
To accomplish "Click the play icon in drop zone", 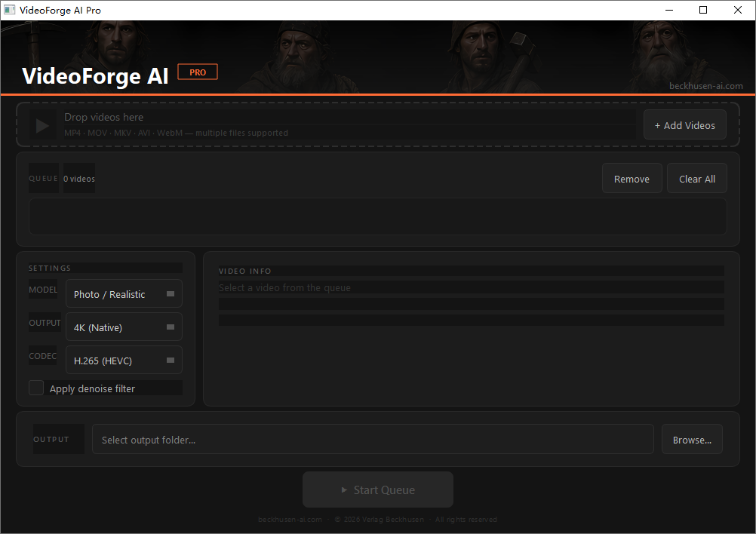I will tap(42, 125).
